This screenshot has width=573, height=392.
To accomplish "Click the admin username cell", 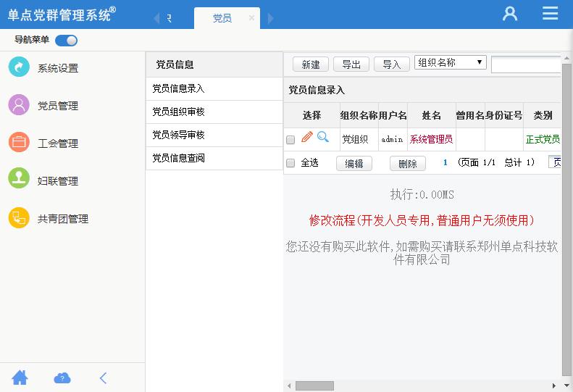I will click(x=392, y=139).
